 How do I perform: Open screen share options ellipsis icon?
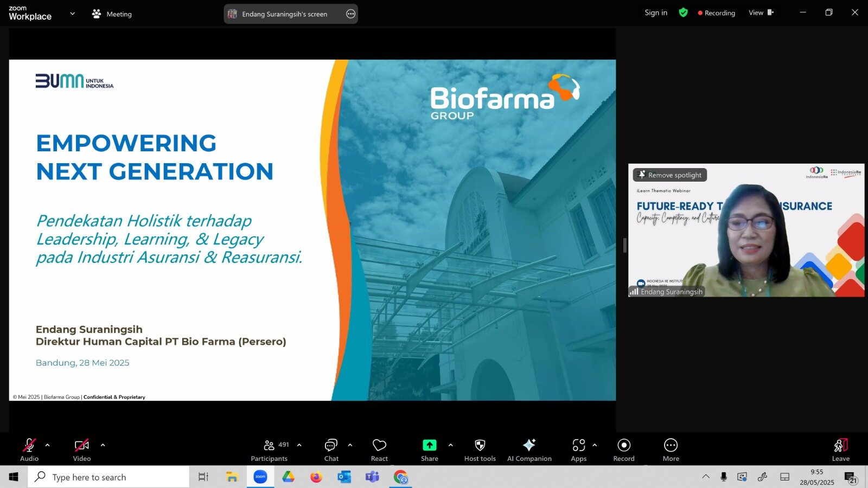point(351,14)
